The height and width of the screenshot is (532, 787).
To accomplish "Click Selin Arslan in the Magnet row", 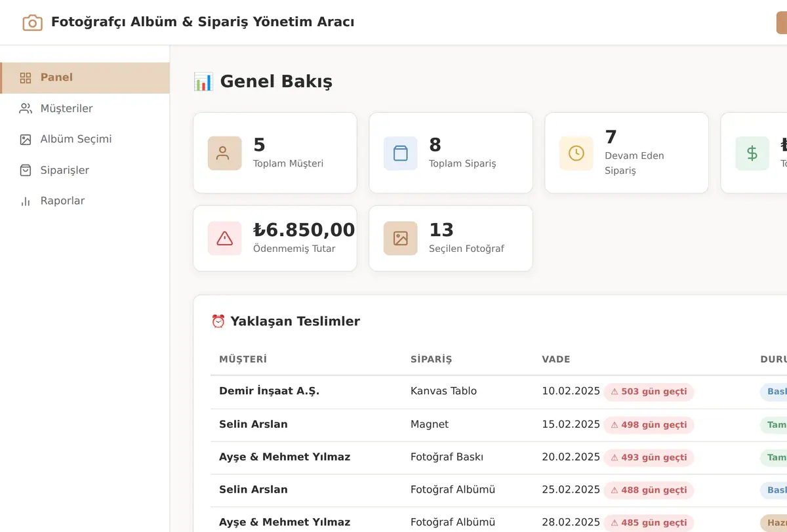I will click(253, 424).
